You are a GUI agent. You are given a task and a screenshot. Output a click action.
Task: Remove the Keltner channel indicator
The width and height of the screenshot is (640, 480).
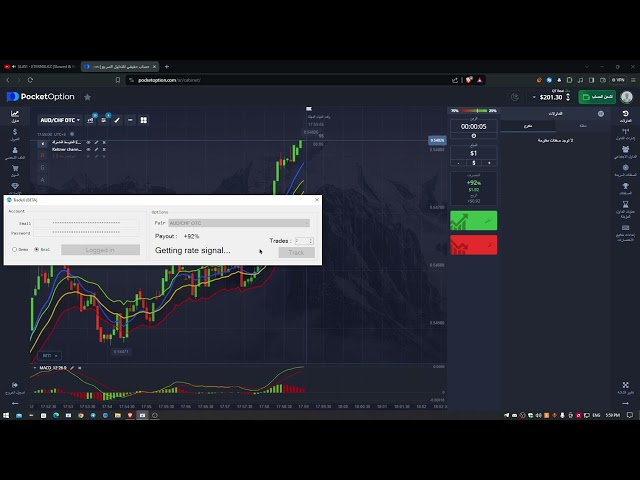104,149
